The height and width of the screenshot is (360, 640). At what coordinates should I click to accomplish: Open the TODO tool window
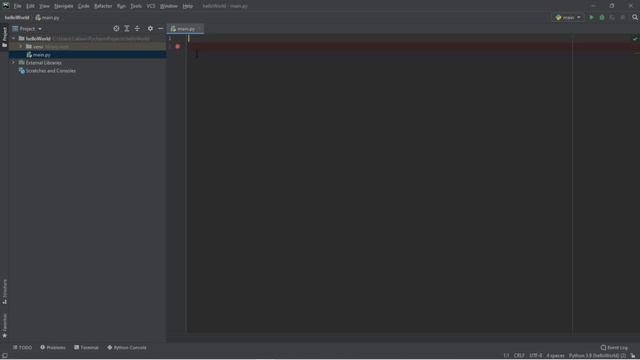22,347
